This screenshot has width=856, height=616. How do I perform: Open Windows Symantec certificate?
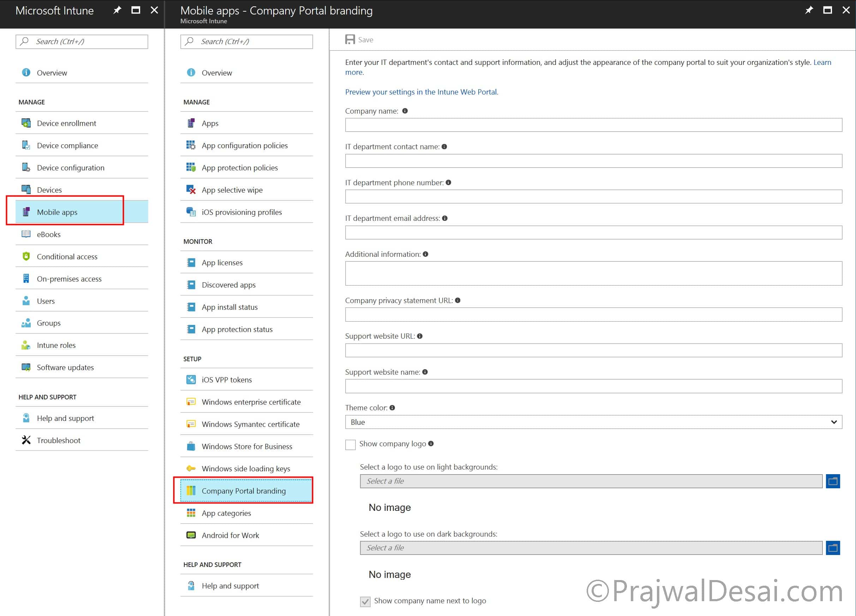246,424
